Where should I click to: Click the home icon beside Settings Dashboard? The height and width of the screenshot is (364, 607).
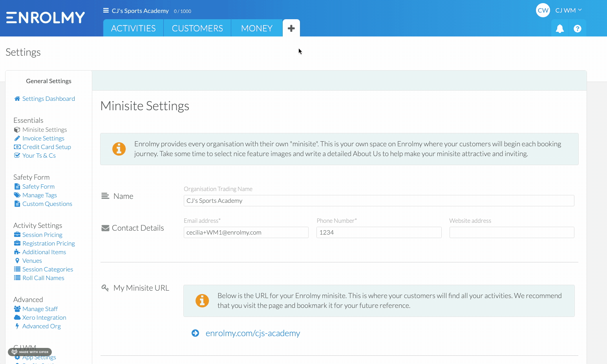[x=17, y=99]
